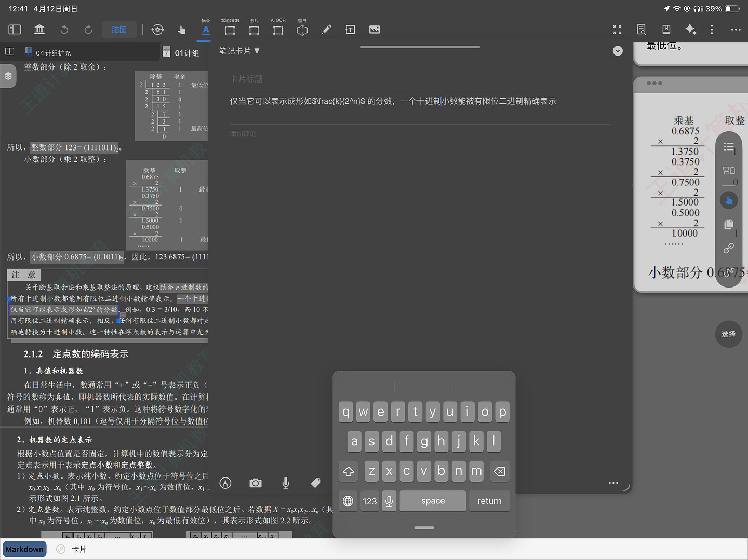Viewport: 748px width, 560px height.
Task: Collapse the card with chevron-down button
Action: (x=618, y=51)
